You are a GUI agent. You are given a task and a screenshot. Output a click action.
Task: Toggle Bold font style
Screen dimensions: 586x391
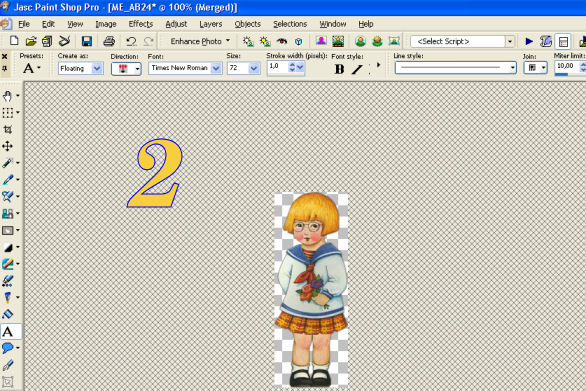[x=339, y=69]
